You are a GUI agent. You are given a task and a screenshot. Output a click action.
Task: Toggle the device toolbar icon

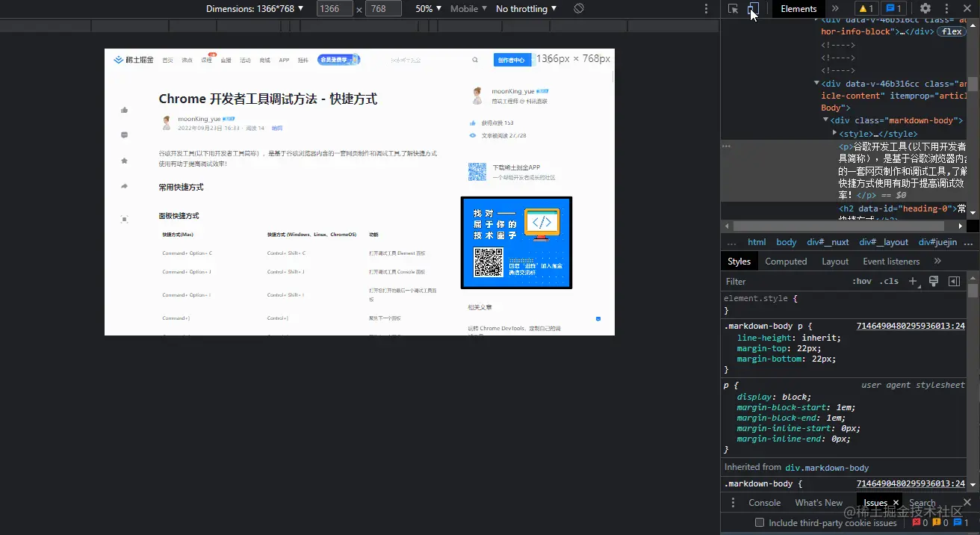pyautogui.click(x=753, y=9)
